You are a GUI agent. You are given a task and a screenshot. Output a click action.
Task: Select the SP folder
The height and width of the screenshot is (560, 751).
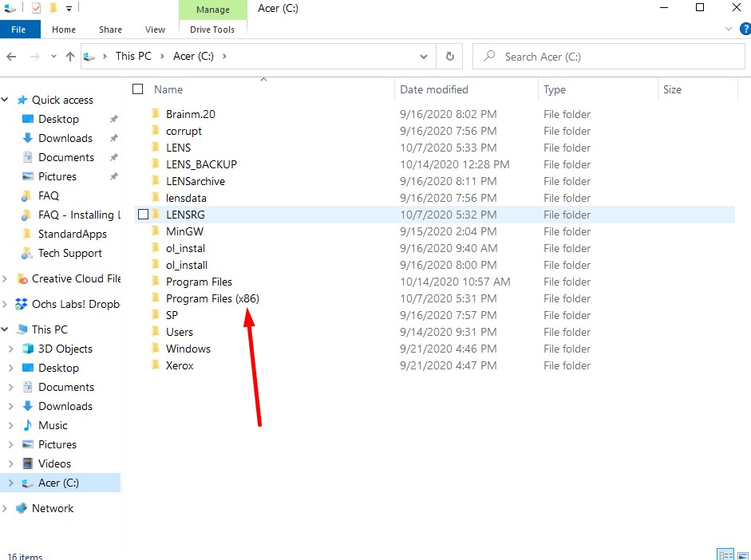[x=172, y=315]
